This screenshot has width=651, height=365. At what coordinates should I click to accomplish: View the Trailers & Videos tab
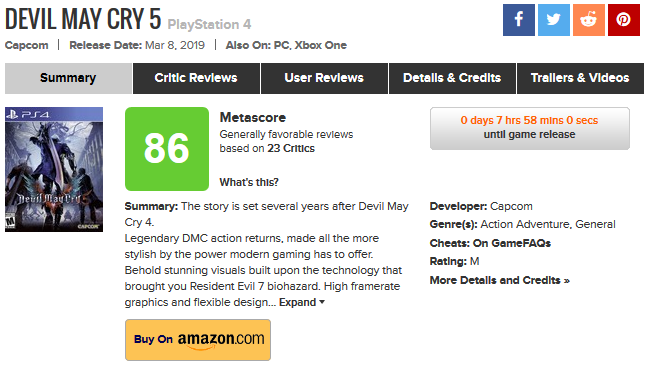(x=580, y=78)
